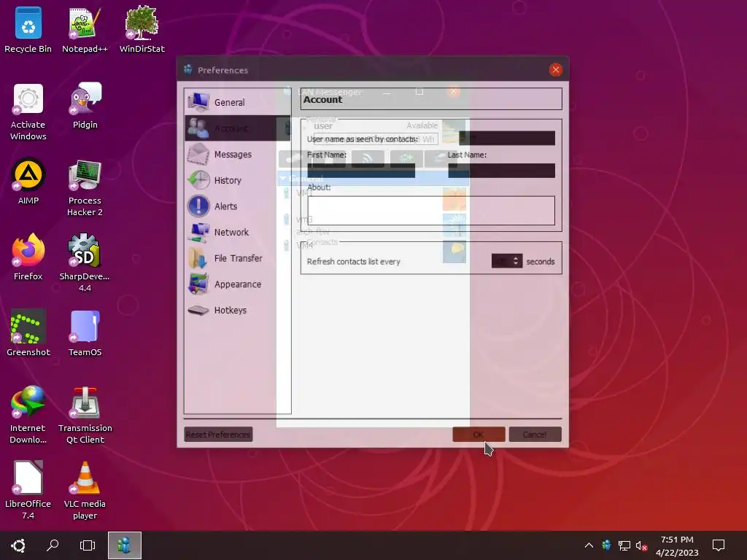747x560 pixels.
Task: Open the Start menu on the taskbar
Action: 18,545
